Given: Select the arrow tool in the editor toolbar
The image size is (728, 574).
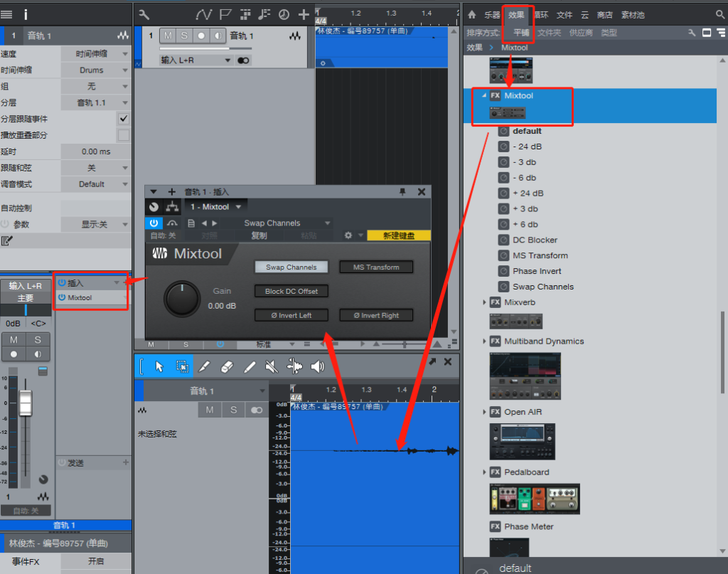Looking at the screenshot, I should [159, 366].
